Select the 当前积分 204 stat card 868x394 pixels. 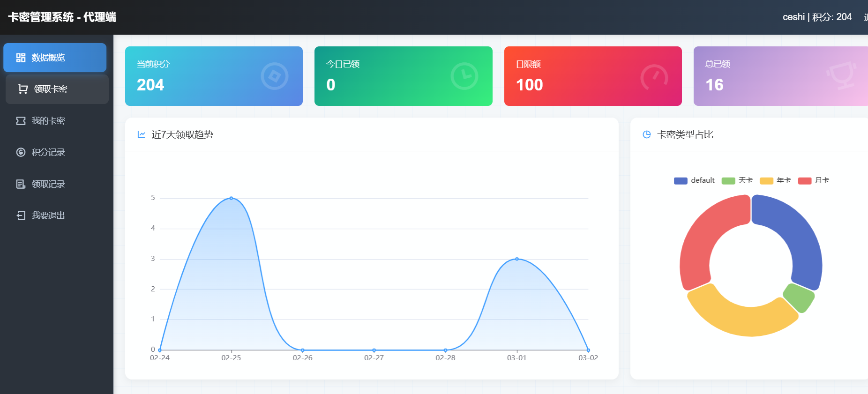[x=214, y=76]
